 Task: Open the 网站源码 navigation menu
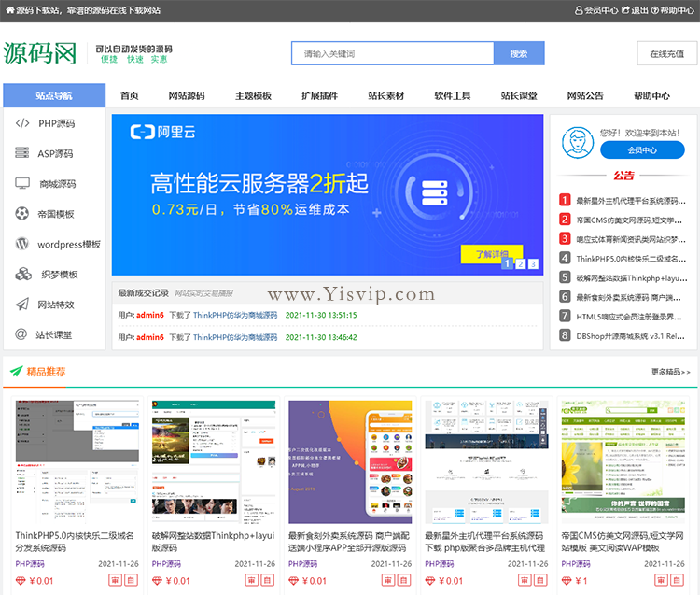coord(187,95)
